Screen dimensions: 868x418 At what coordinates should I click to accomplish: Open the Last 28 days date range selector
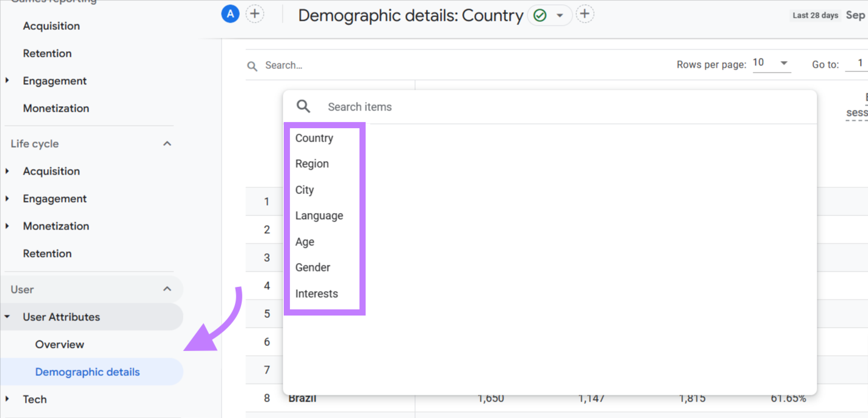click(815, 15)
